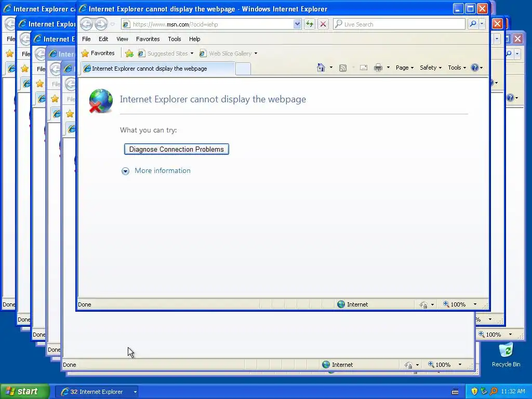The height and width of the screenshot is (399, 532).
Task: Open the Tools command bar menu in the front window
Action: (x=457, y=68)
